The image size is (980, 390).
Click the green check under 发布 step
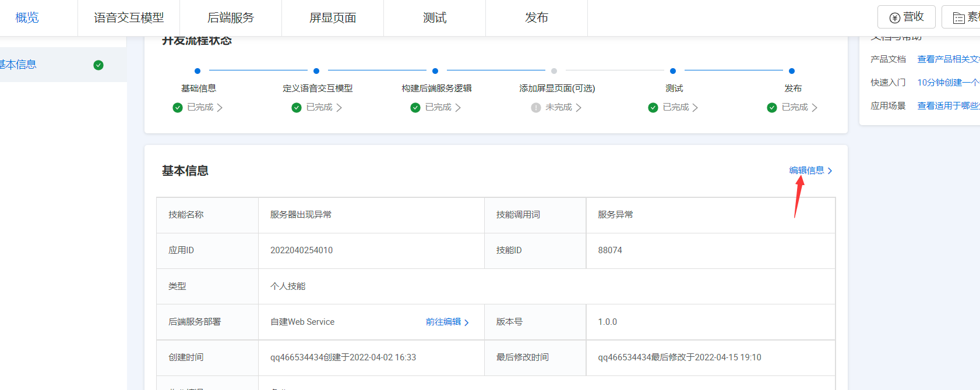[x=772, y=108]
